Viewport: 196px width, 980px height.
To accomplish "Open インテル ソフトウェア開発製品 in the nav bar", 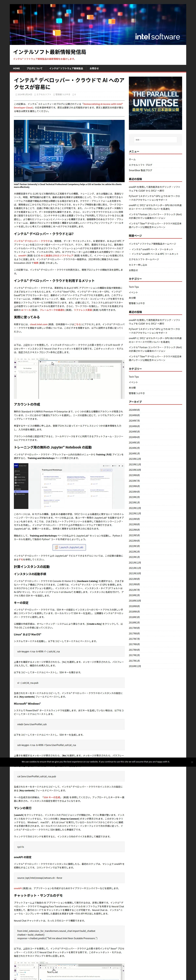I will 66,68.
